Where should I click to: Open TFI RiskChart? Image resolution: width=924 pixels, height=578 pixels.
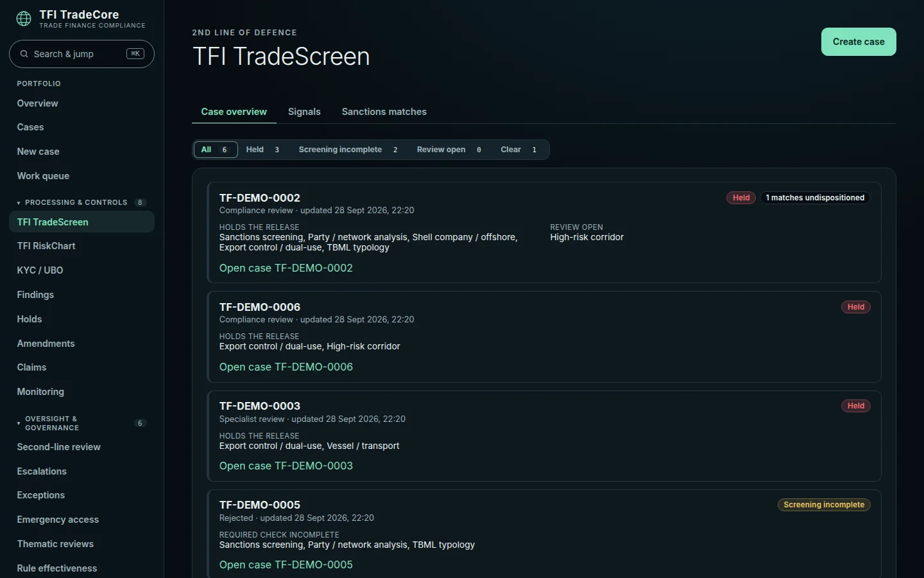81,246
